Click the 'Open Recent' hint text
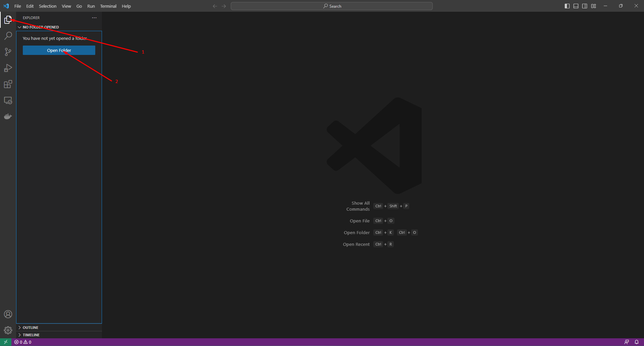 pyautogui.click(x=356, y=244)
